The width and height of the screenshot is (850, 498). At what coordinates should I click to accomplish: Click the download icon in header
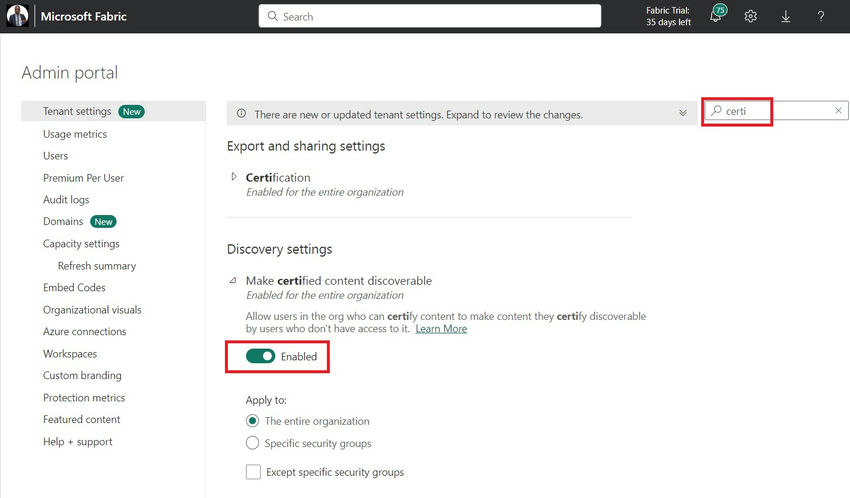(786, 17)
